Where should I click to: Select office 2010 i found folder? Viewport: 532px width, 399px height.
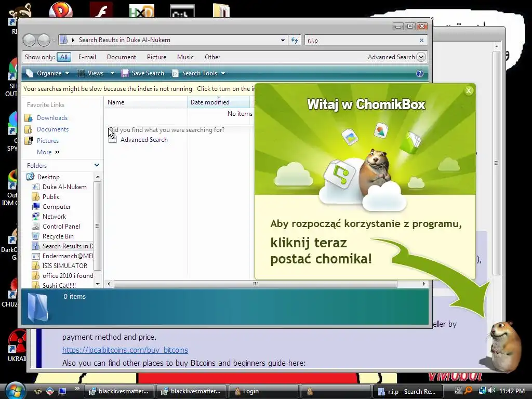pos(68,275)
